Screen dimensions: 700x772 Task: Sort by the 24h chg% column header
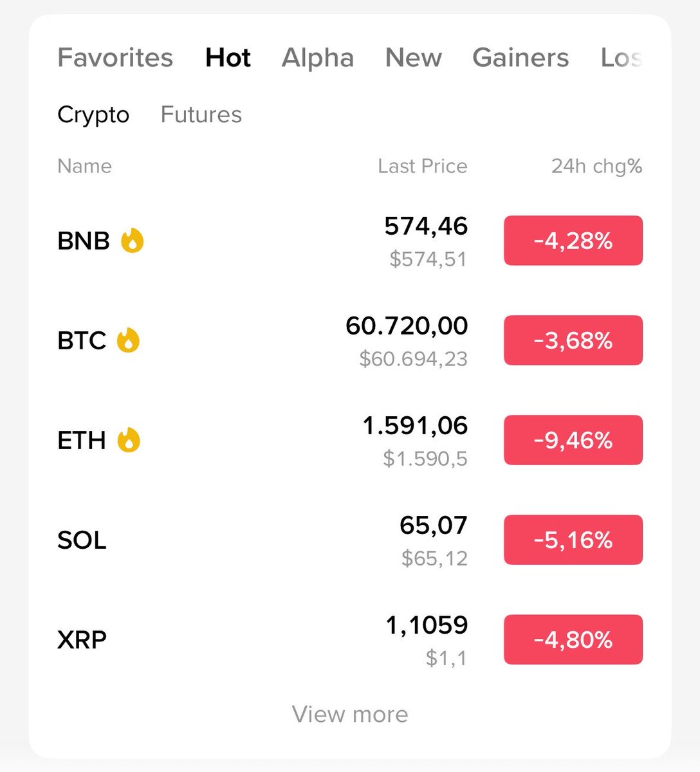pos(596,167)
